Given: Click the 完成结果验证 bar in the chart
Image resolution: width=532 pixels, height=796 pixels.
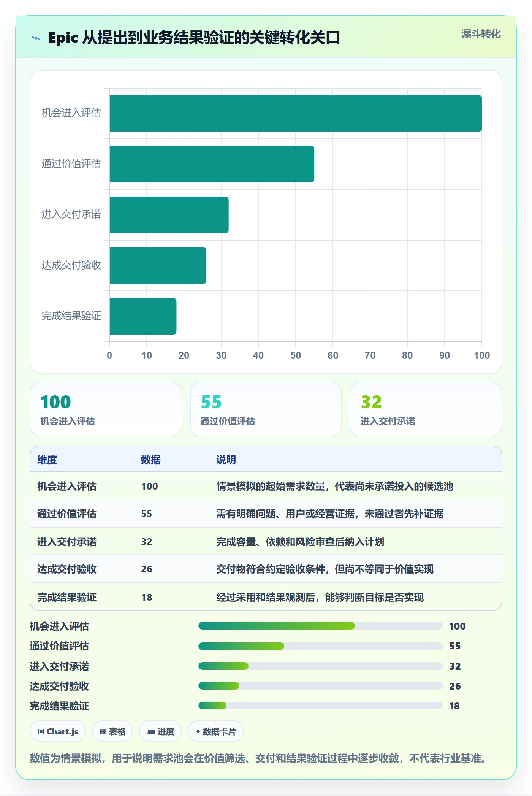Looking at the screenshot, I should pyautogui.click(x=143, y=316).
